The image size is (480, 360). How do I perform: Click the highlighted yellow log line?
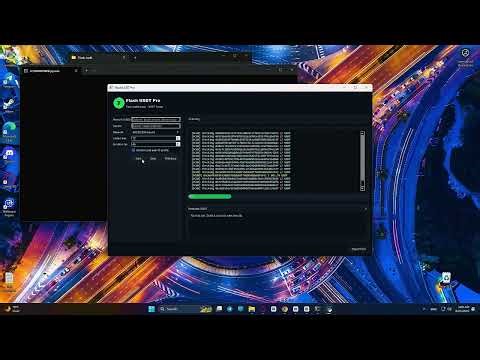239,175
